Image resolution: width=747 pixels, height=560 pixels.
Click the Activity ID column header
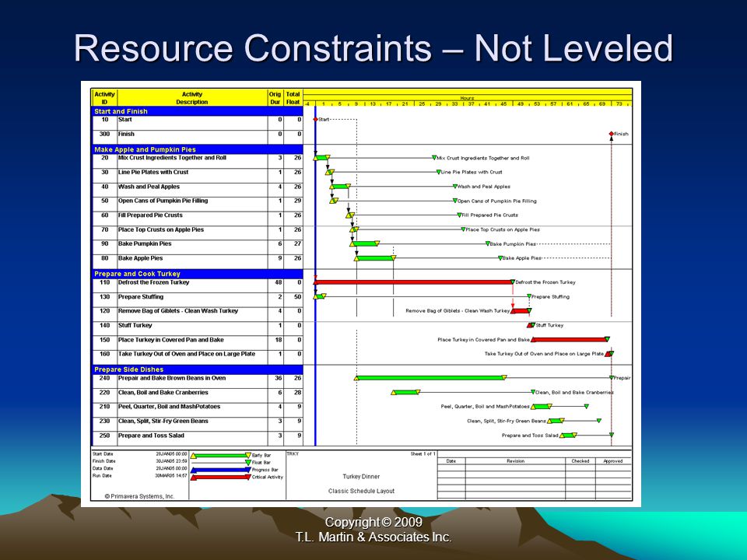pos(104,98)
